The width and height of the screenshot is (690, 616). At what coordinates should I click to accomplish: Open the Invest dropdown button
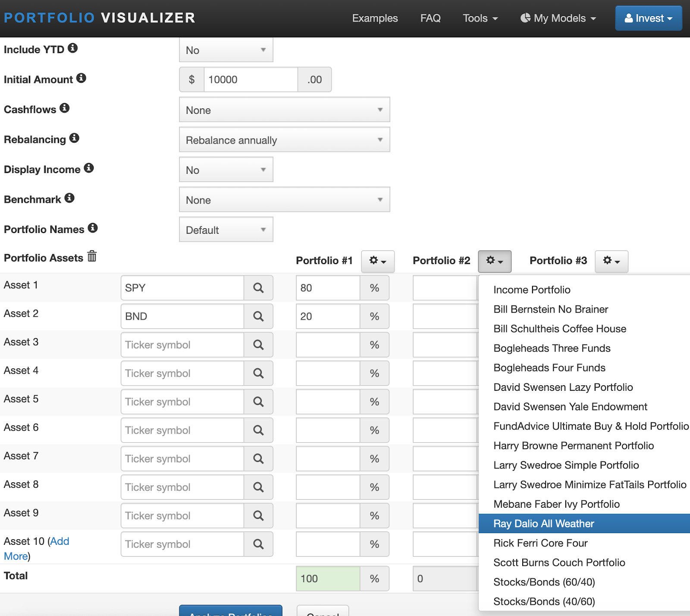[x=649, y=18]
